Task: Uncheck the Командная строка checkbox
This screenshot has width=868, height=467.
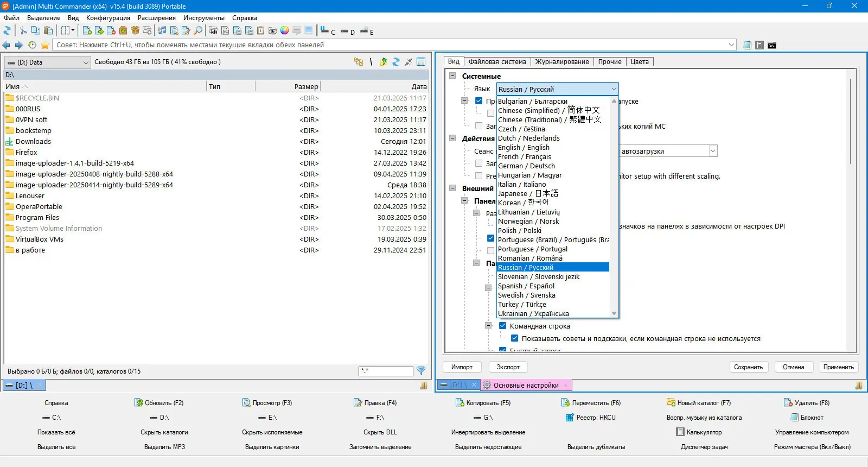Action: [502, 326]
